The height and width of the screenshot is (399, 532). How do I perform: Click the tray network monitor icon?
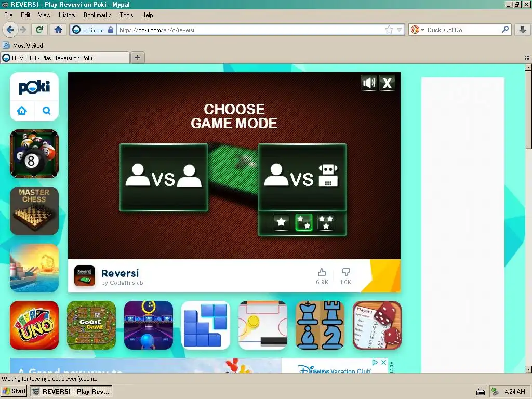[x=495, y=392]
